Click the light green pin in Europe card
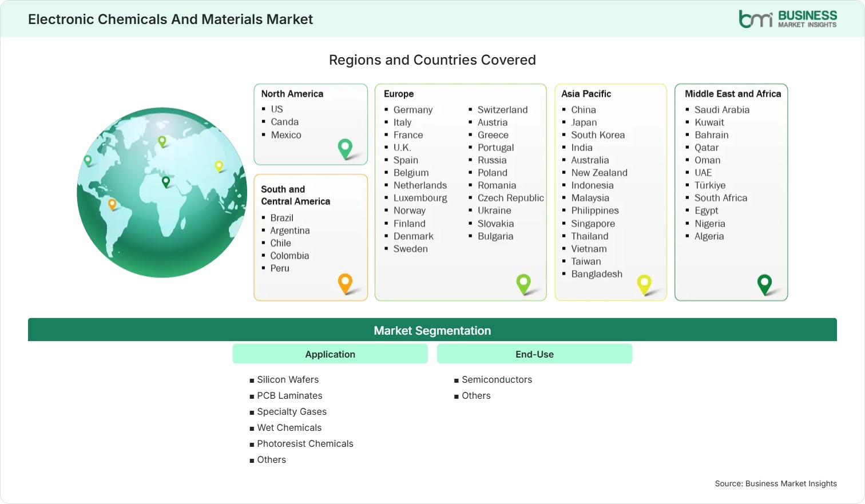Image resolution: width=865 pixels, height=504 pixels. (x=523, y=284)
